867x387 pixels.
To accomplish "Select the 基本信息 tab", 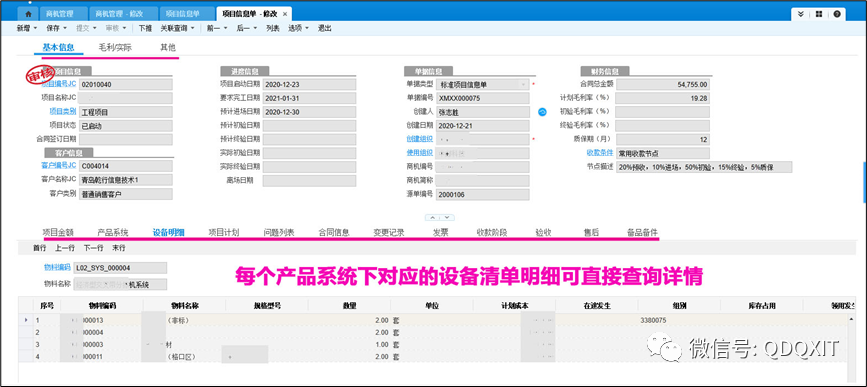I will pyautogui.click(x=58, y=48).
